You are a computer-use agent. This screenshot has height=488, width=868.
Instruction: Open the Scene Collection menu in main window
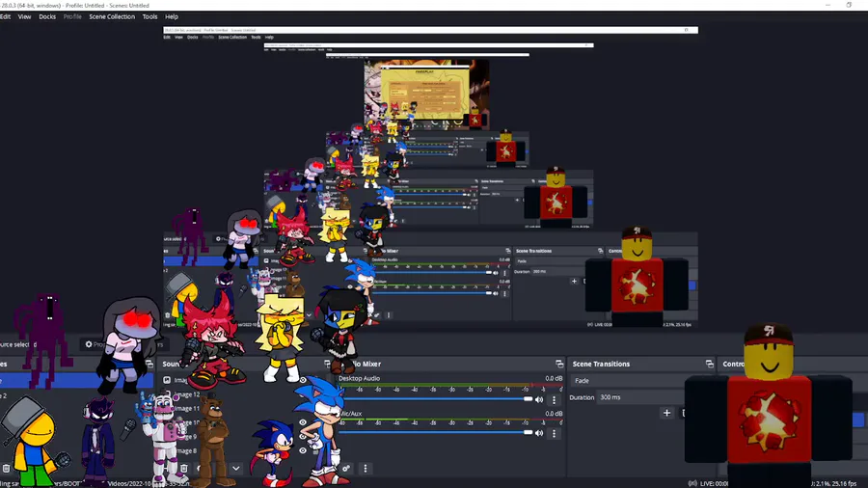click(112, 16)
